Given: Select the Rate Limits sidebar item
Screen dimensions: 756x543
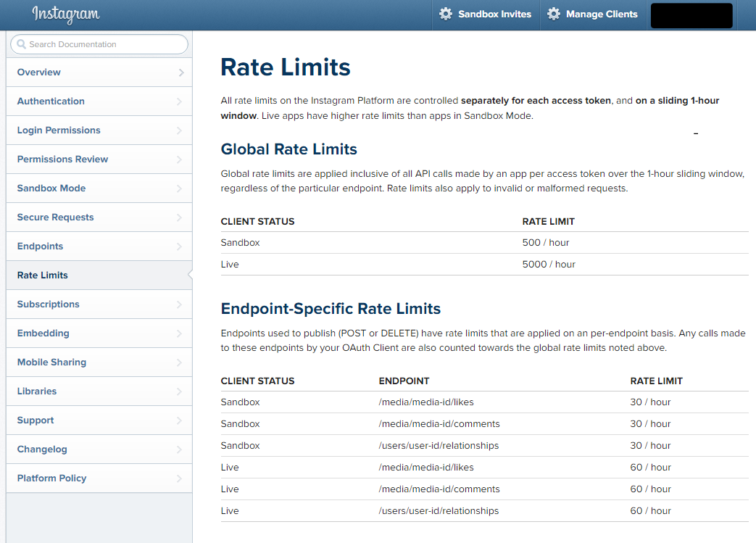Looking at the screenshot, I should point(99,275).
